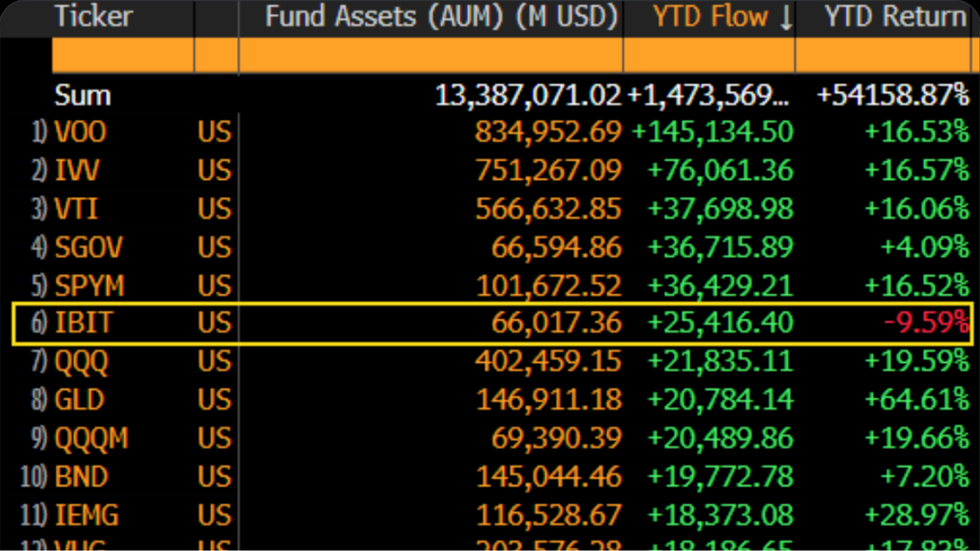
Task: Click the SGOV ticker
Action: [x=88, y=247]
